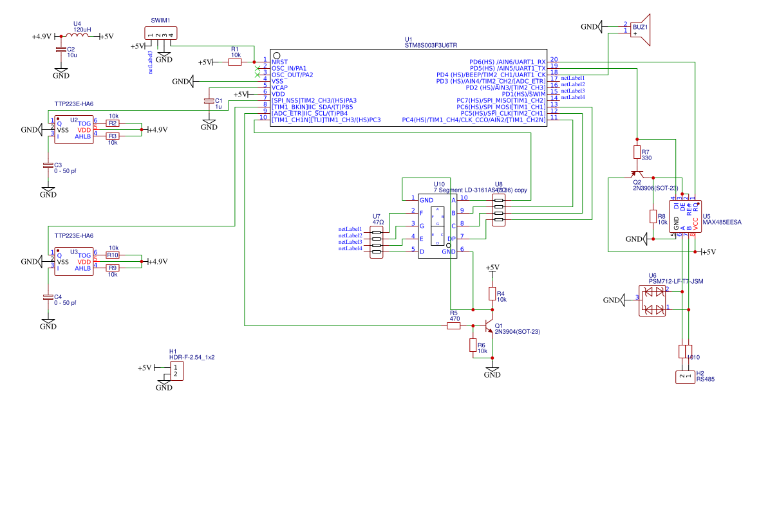
Task: Select resistor R6 10k symbol
Action: [x=473, y=345]
